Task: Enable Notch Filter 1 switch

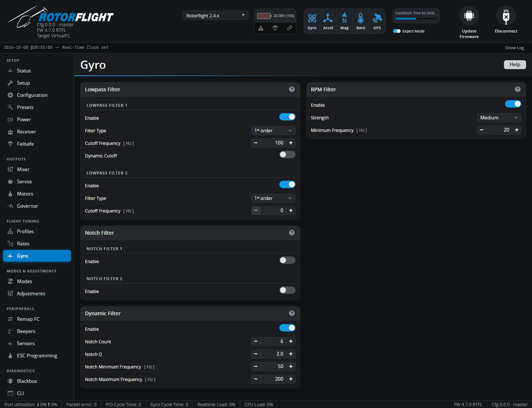Action: click(287, 260)
